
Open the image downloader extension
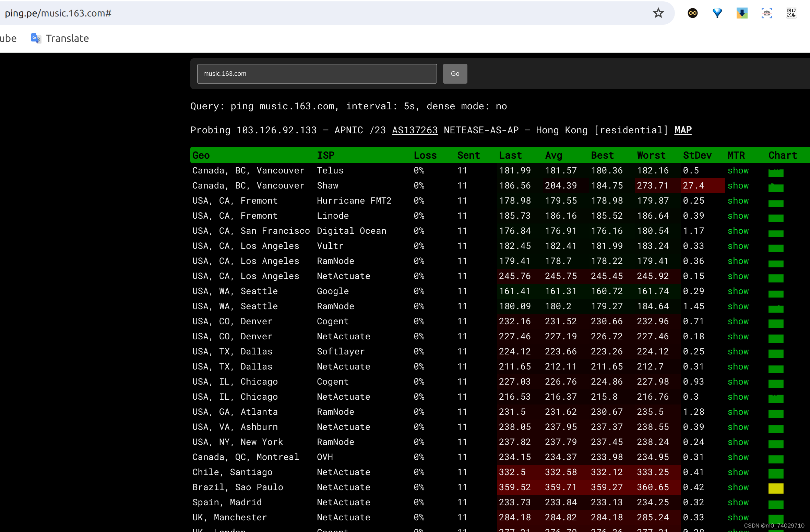point(742,13)
